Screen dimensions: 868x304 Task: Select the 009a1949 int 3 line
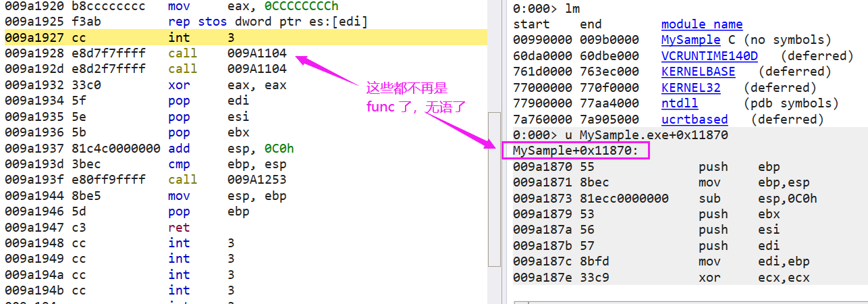pyautogui.click(x=246, y=259)
